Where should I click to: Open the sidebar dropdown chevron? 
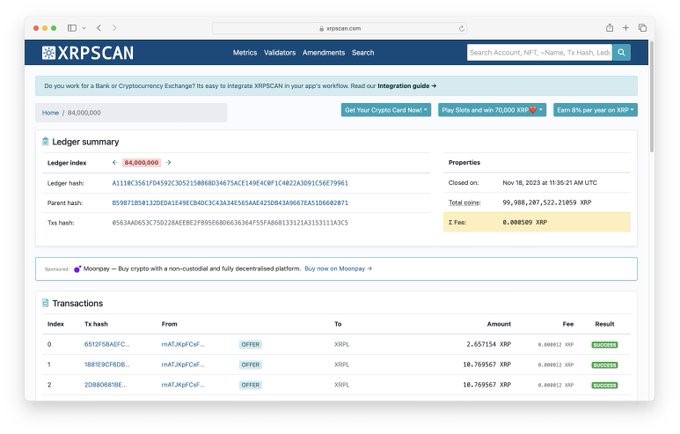tap(84, 28)
